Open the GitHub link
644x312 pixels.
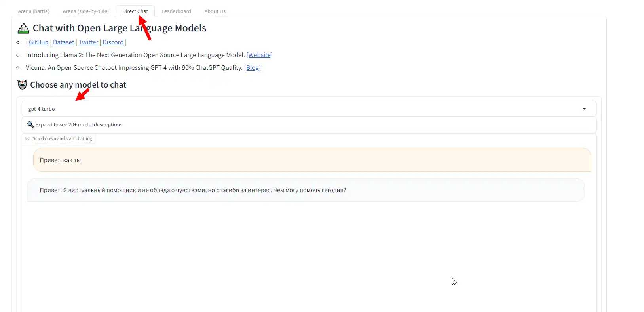click(39, 42)
